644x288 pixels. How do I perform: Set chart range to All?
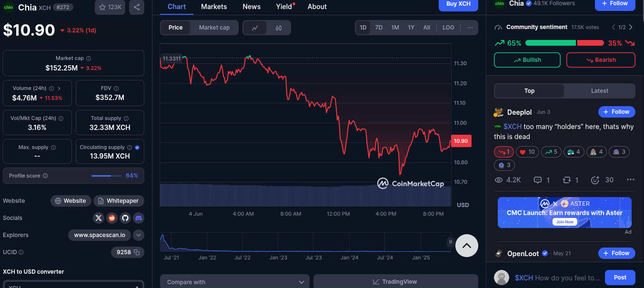(x=427, y=28)
